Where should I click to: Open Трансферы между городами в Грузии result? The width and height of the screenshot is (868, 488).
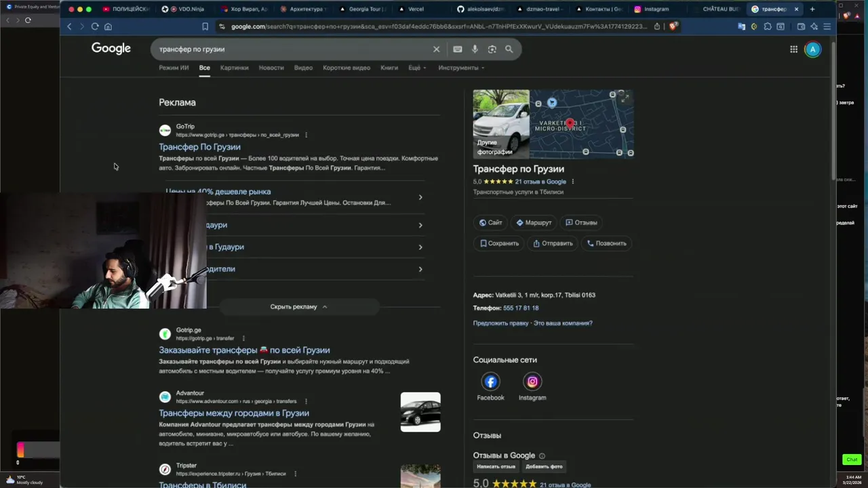(234, 413)
